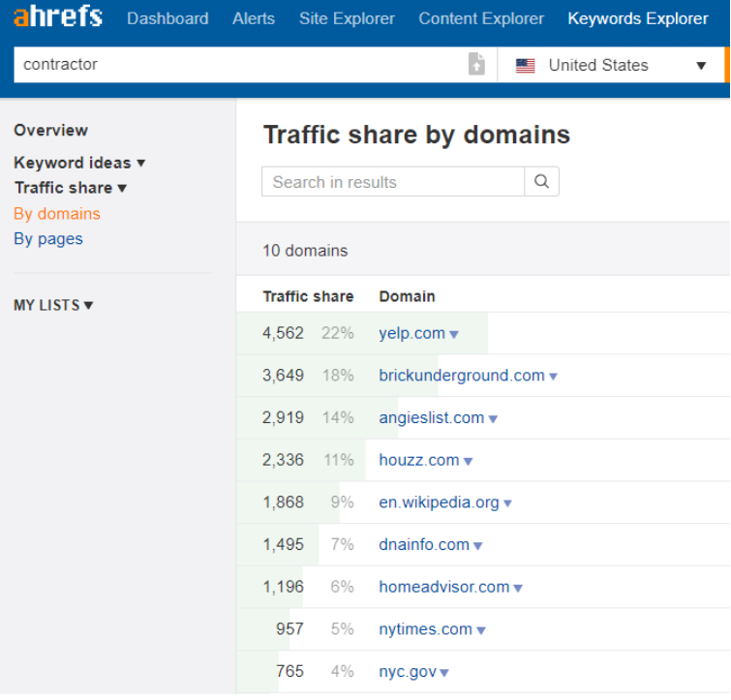The image size is (731, 700).
Task: Open Dashboard in top navigation
Action: [x=168, y=18]
